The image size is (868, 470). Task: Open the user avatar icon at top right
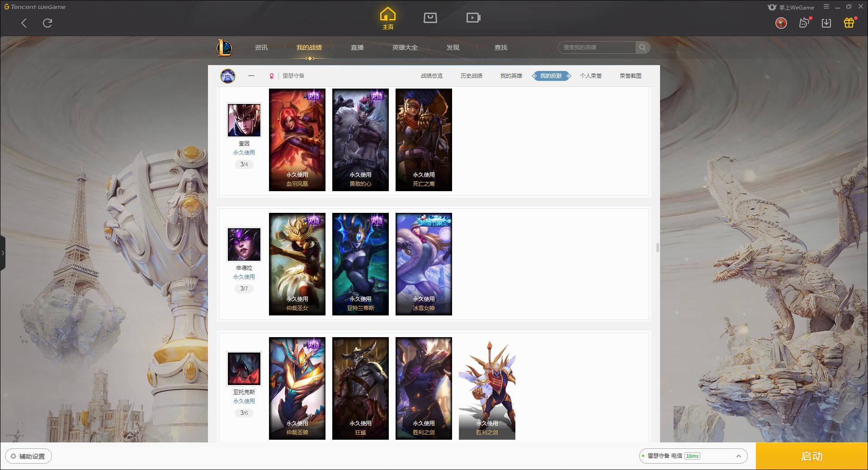(x=781, y=23)
